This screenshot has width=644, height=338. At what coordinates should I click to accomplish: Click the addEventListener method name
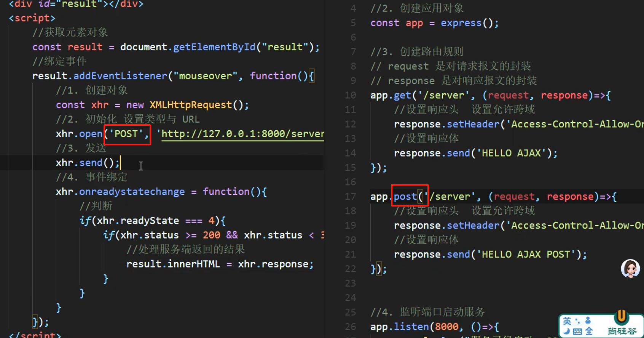tap(120, 76)
